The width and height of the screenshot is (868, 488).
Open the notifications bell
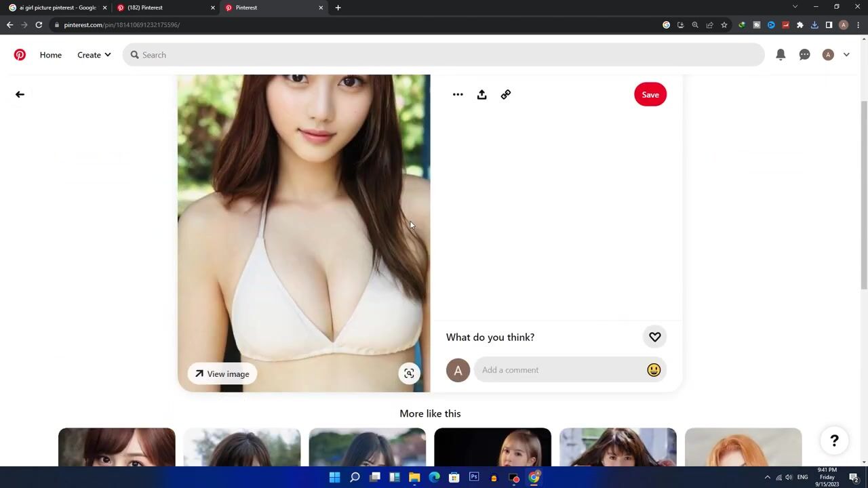[781, 55]
